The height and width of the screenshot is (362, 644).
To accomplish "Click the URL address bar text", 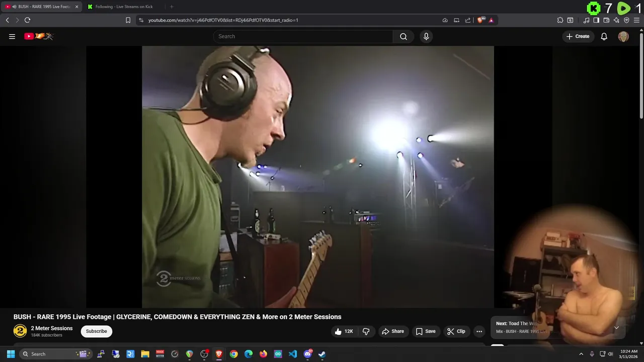I will pyautogui.click(x=223, y=20).
